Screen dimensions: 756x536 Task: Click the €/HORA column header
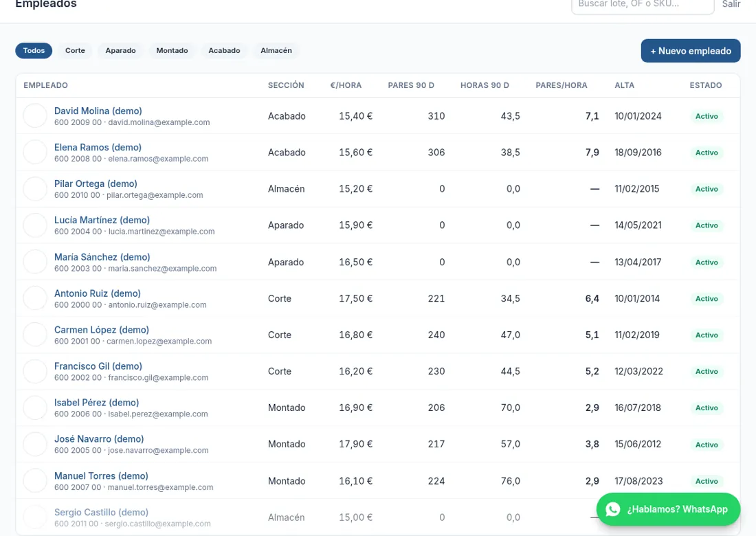346,85
